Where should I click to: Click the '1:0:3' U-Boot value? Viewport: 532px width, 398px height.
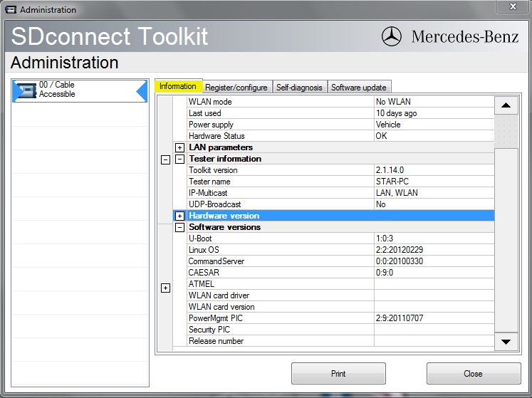point(385,239)
